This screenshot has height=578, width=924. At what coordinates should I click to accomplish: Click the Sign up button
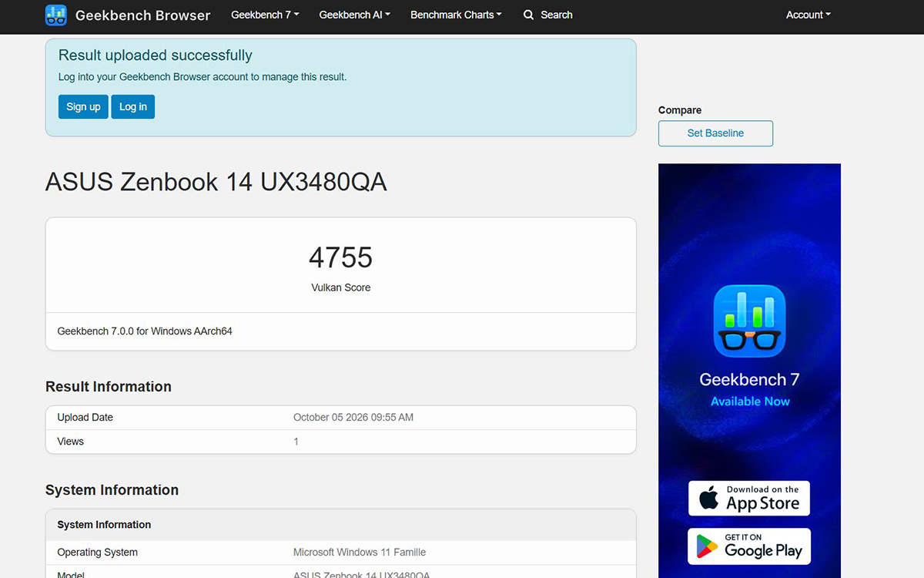83,106
